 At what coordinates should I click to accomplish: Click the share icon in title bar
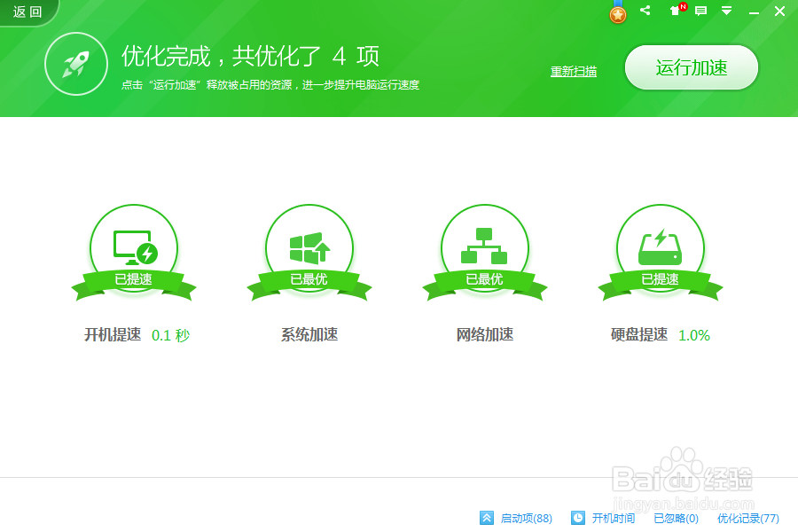click(645, 10)
